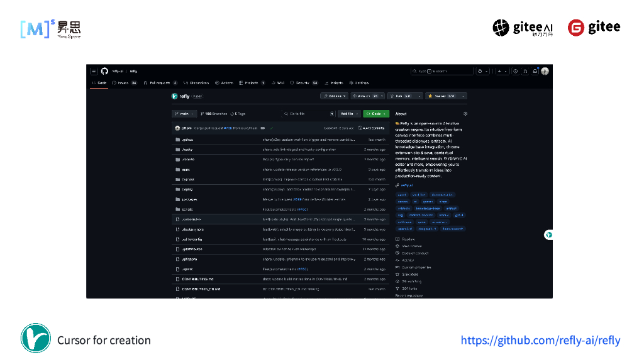Open the issues shortcut icon in the header

[516, 71]
